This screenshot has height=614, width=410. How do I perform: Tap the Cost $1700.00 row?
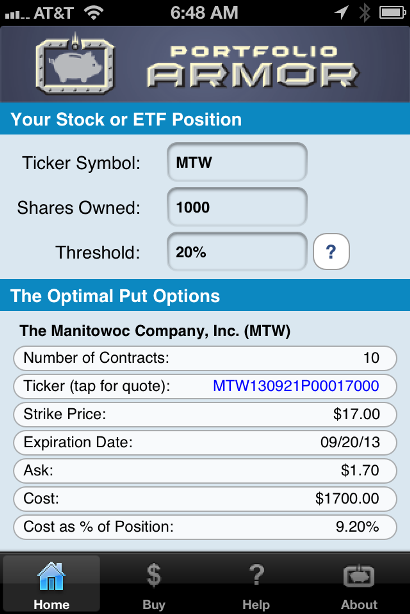pos(205,499)
